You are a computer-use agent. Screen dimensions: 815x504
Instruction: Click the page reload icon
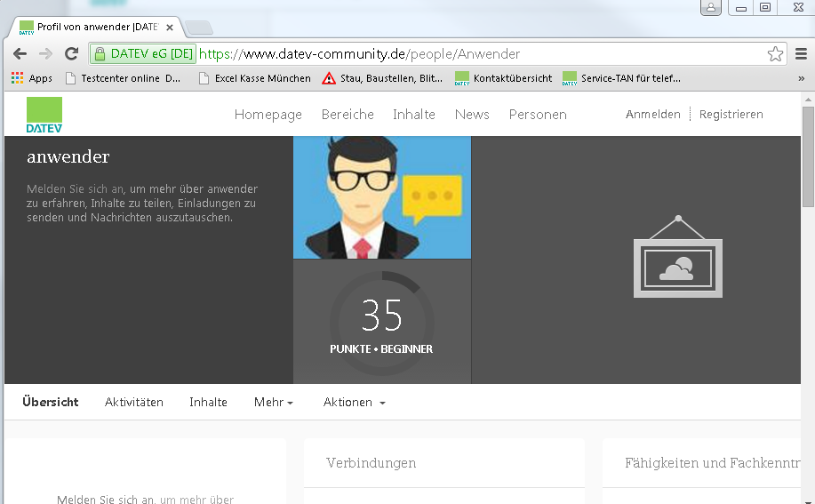[x=71, y=54]
